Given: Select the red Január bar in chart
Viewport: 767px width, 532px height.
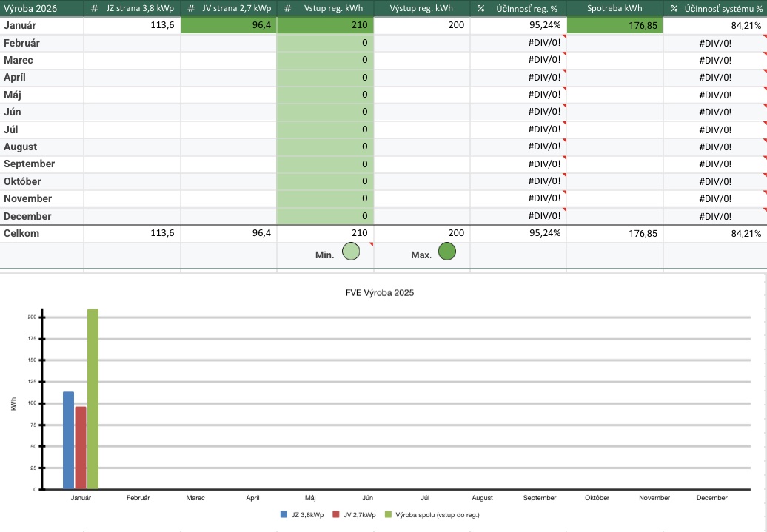Looking at the screenshot, I should [81, 448].
